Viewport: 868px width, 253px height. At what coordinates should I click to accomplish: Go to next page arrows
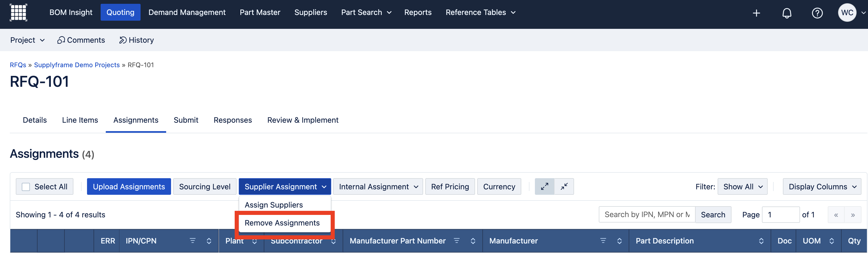point(853,215)
